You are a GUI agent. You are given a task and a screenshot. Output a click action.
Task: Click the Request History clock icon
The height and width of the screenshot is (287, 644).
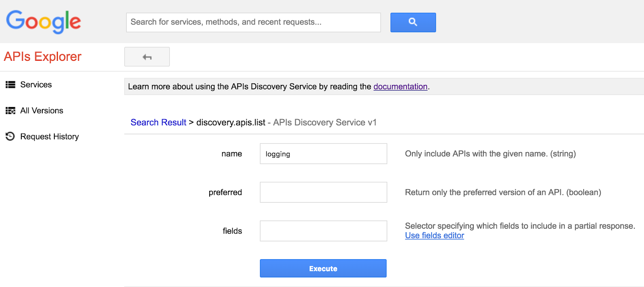click(x=10, y=136)
